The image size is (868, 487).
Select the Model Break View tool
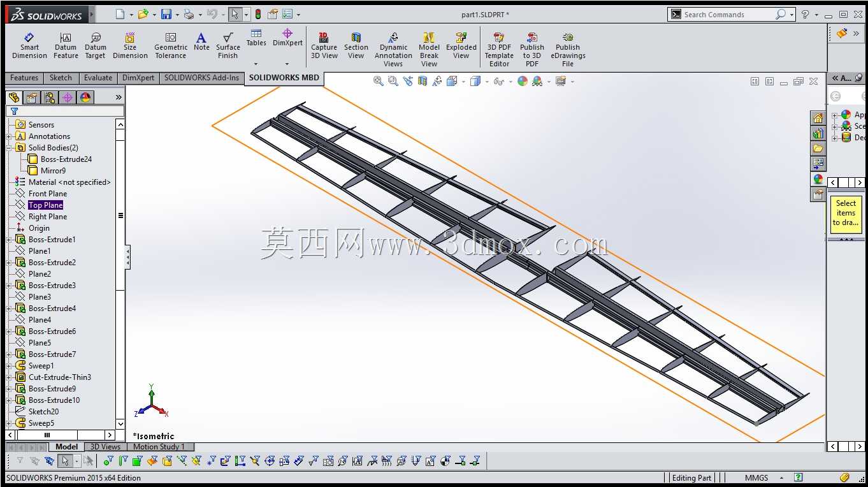[x=429, y=50]
